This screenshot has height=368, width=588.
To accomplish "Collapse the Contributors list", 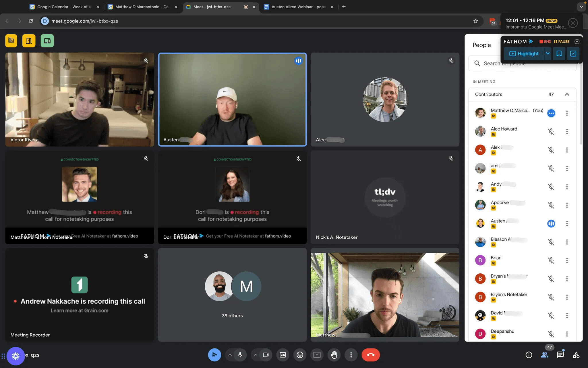I will coord(567,94).
